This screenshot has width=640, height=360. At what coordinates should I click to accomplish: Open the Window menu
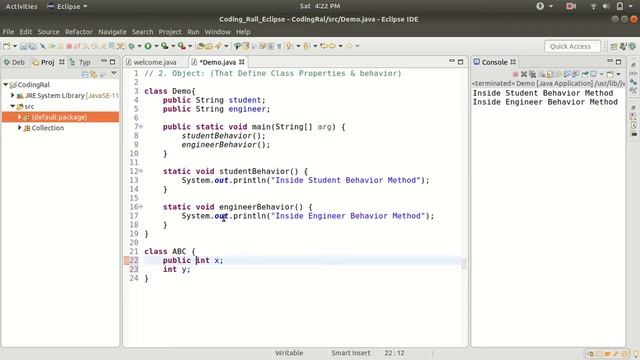218,32
